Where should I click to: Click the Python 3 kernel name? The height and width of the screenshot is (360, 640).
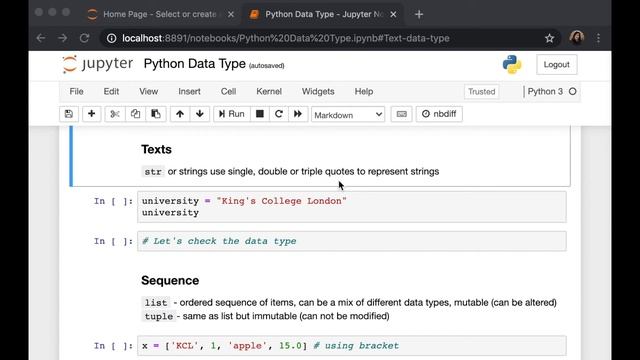tap(545, 91)
